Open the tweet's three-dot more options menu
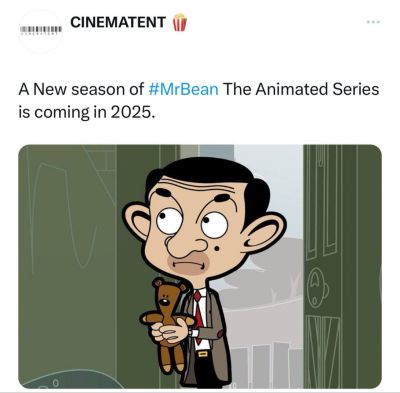Viewport: 400px width, 393px height. 373,22
